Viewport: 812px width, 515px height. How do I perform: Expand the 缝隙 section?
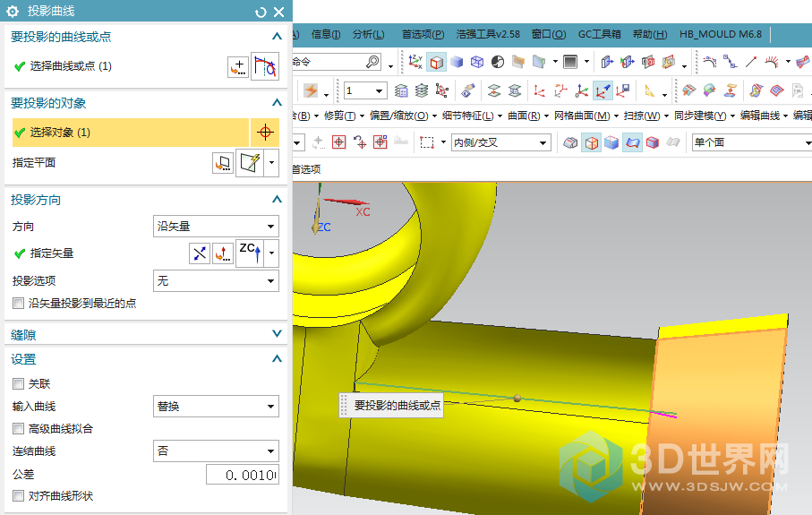point(277,334)
